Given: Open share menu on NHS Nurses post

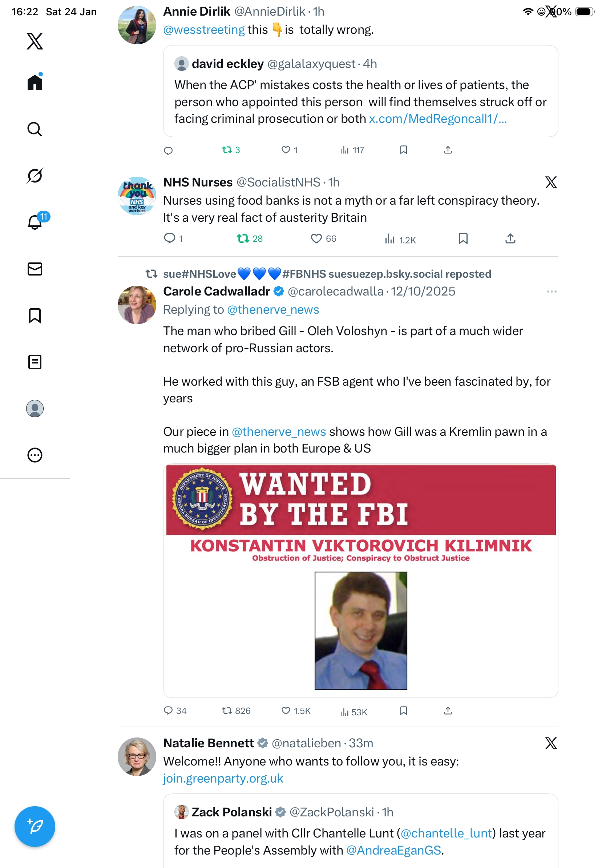Looking at the screenshot, I should coord(510,238).
